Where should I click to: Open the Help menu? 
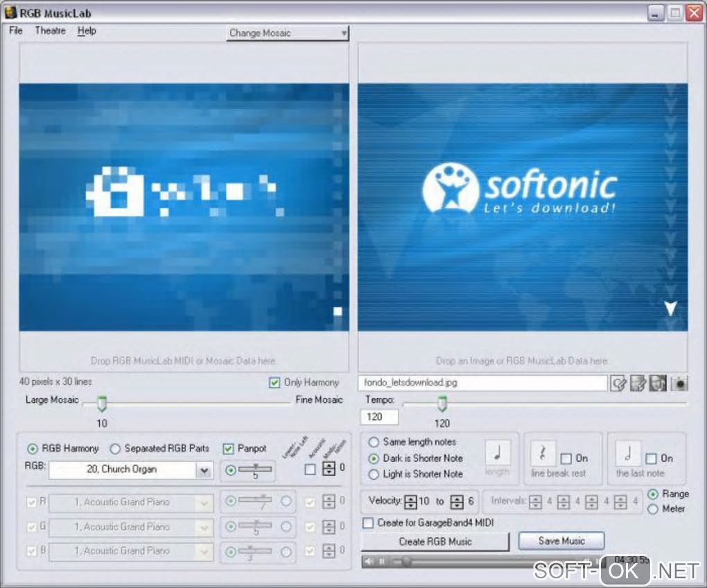(87, 31)
